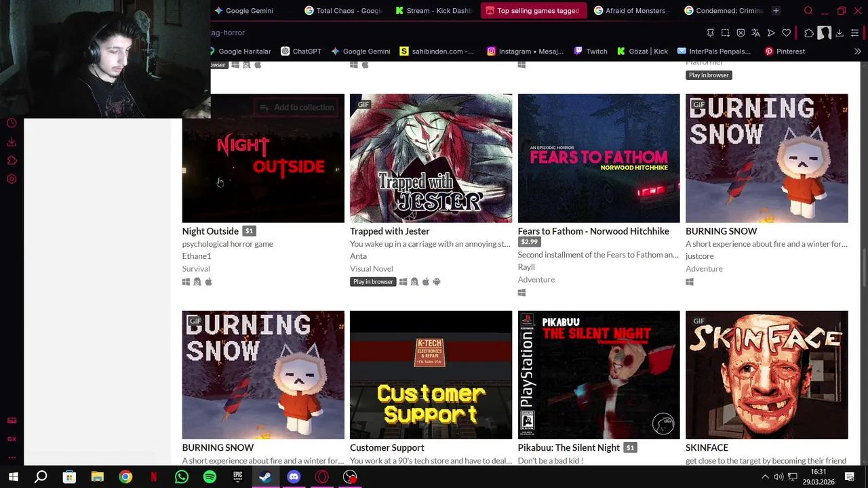Click the snapshot capture icon in toolbar
This screenshot has width=868, height=488.
[725, 33]
